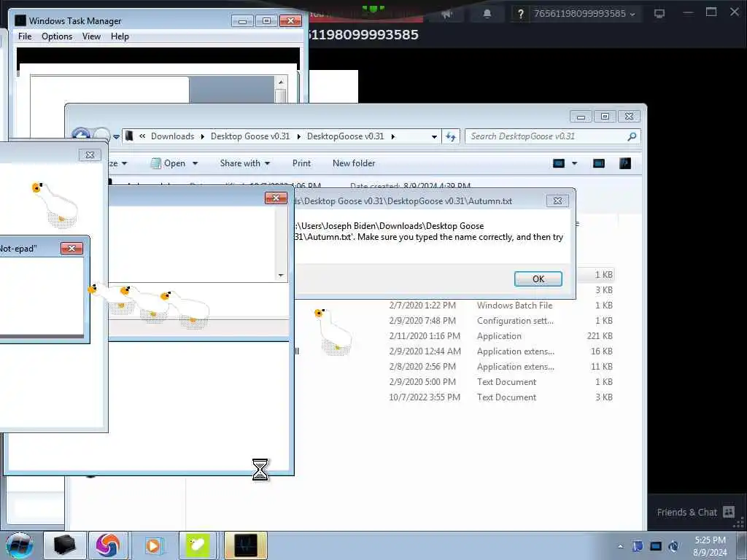The width and height of the screenshot is (747, 560).
Task: Close the "Not-epad" goose window
Action: 71,248
